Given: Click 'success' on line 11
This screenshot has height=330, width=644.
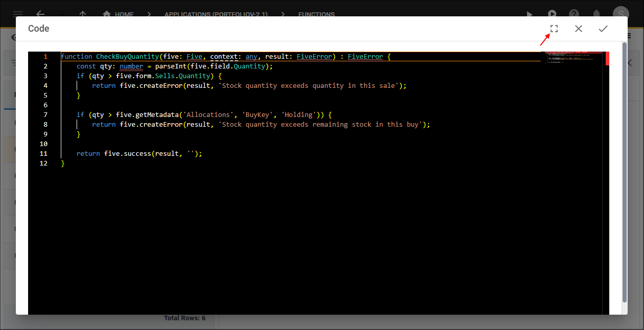Looking at the screenshot, I should 137,154.
